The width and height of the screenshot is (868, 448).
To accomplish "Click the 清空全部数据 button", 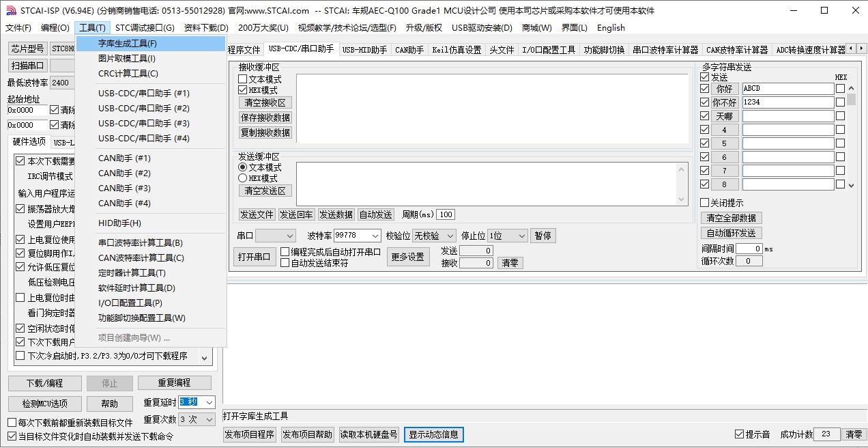I will (732, 218).
